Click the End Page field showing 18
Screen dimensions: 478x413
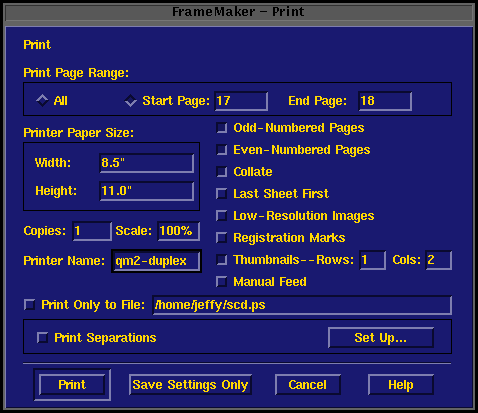pyautogui.click(x=385, y=101)
